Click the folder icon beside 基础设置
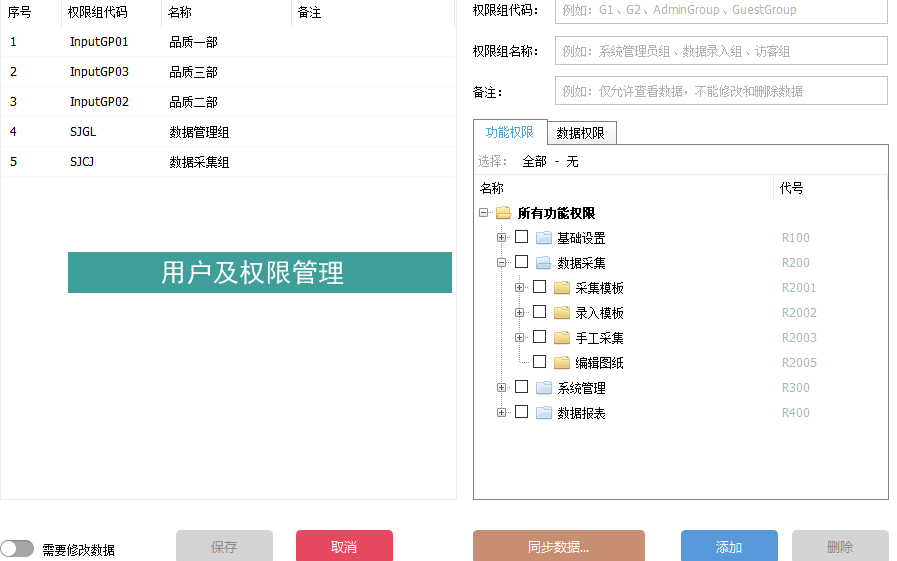The width and height of the screenshot is (897, 561). [544, 238]
